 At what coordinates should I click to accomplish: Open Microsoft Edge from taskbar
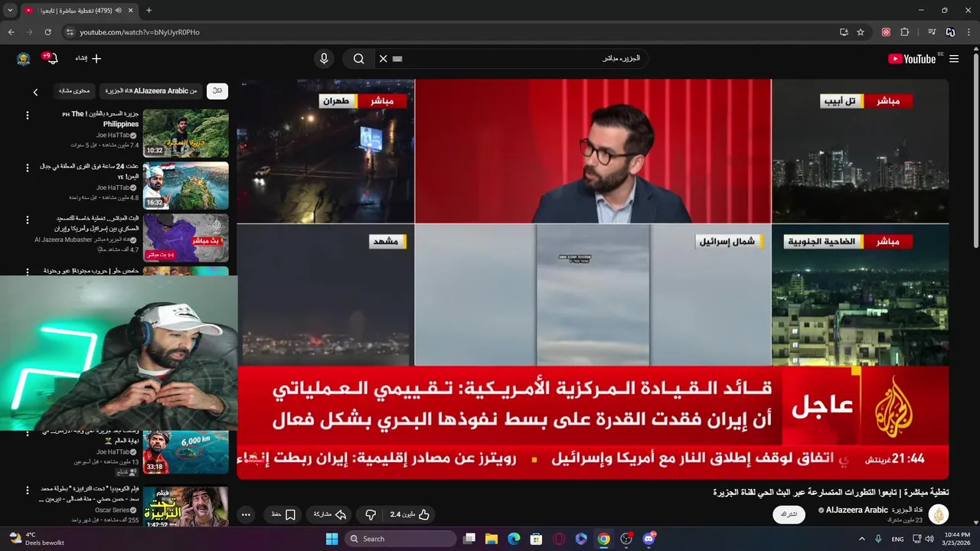tap(514, 539)
